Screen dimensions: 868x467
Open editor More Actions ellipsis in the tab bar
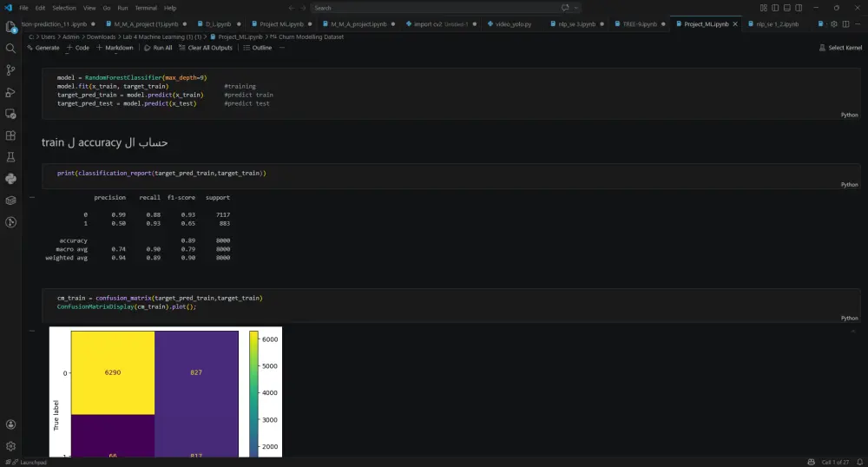tap(858, 23)
